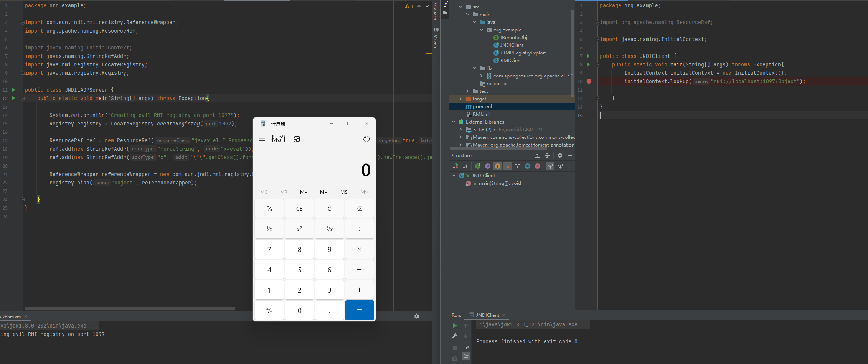Toggle Show non-public members lock icon
The image size is (868, 364).
tap(508, 166)
